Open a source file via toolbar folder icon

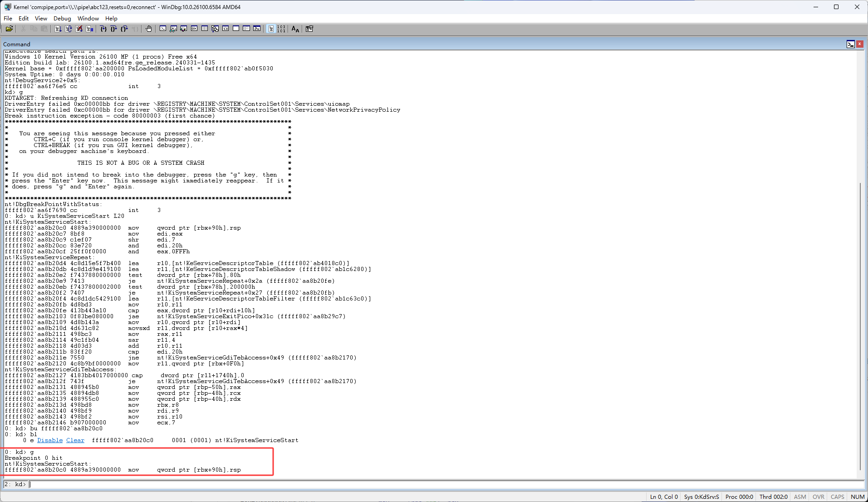point(9,29)
